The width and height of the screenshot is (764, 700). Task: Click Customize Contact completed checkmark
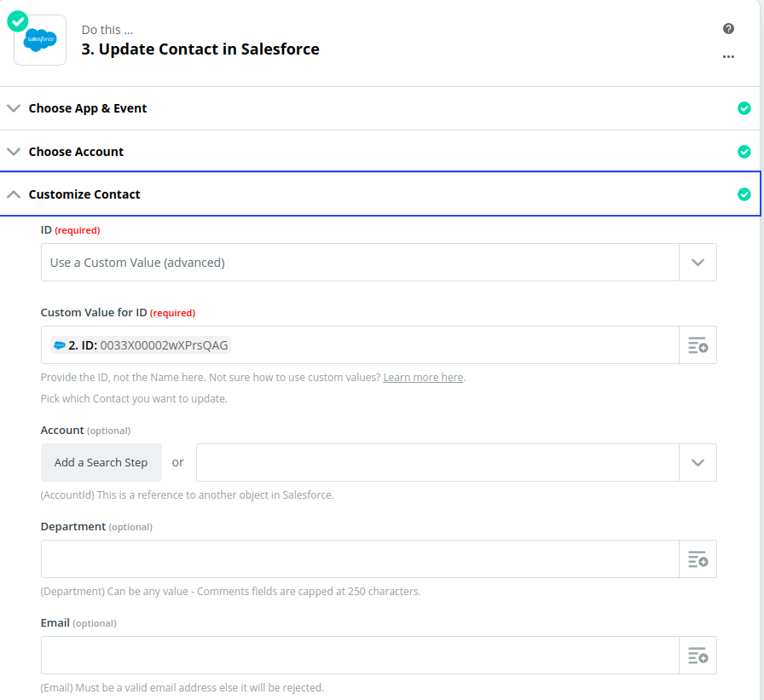pos(744,194)
